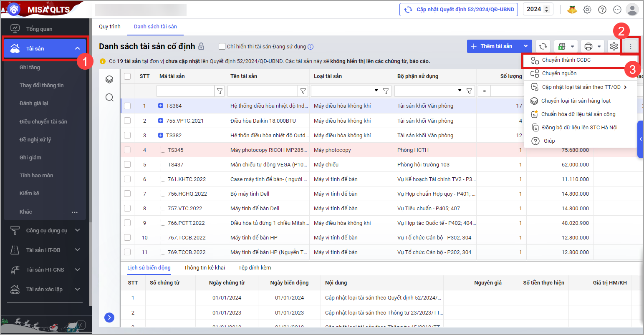Click the filter icon under Mã tài sản

[220, 91]
